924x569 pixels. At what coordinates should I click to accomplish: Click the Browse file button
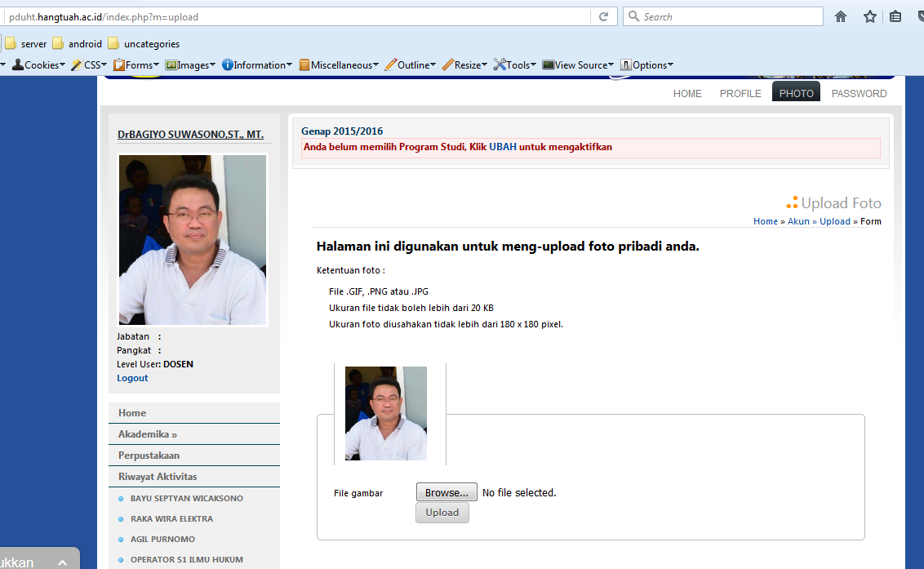[446, 492]
